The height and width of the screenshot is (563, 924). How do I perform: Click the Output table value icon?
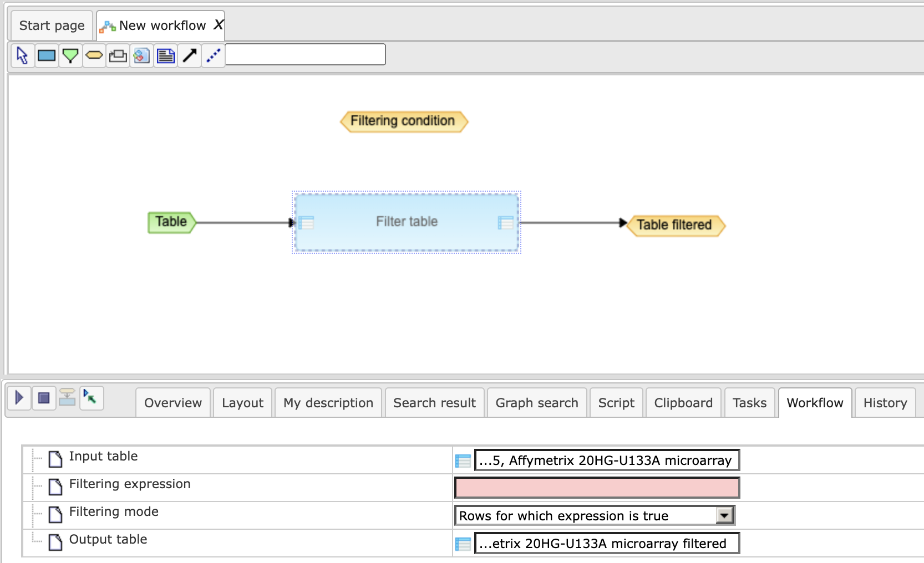tap(463, 544)
